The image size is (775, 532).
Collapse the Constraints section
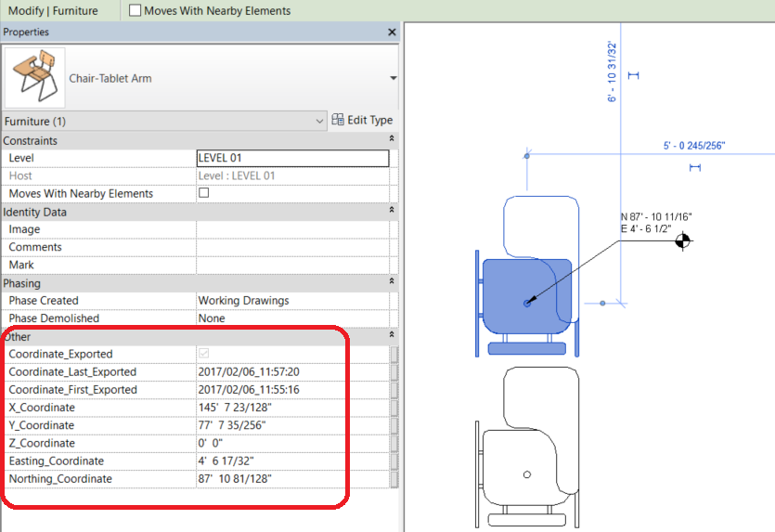392,140
